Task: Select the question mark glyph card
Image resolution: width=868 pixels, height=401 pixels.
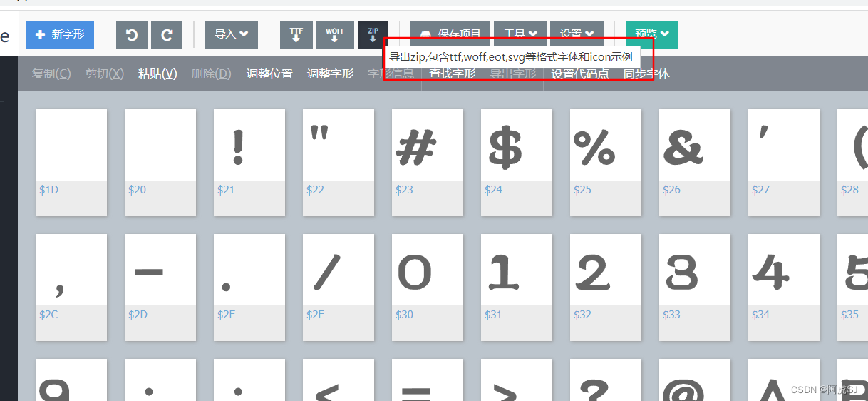Action: [x=606, y=380]
